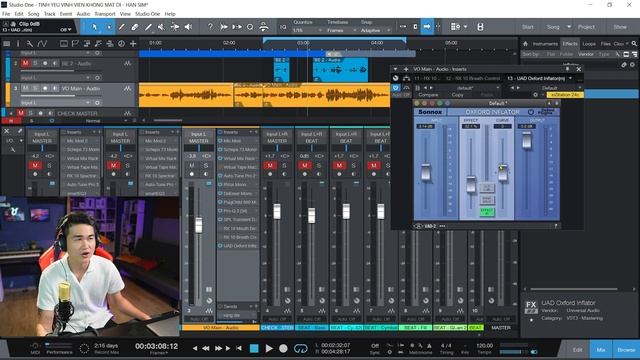Toggle autoscroll arrow button in toolbar

tap(427, 27)
